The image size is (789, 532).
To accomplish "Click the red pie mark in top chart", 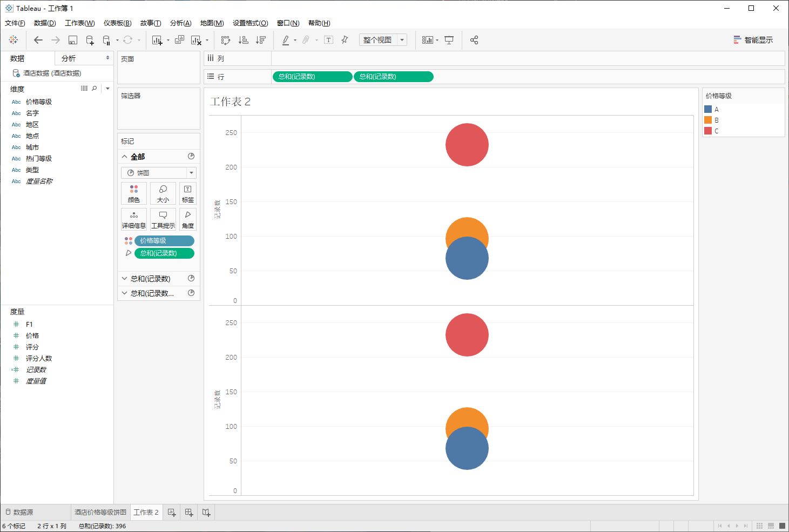I will click(x=467, y=145).
